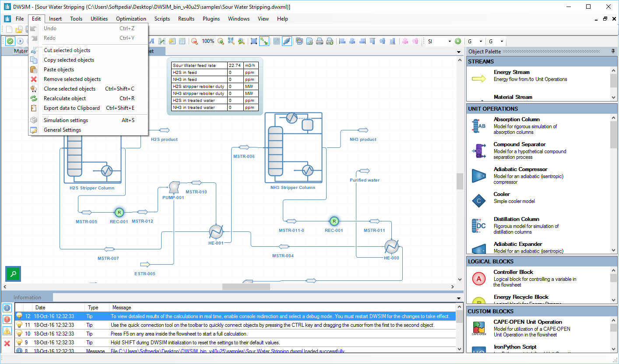Select CAPE-OPEN Unit Operation palette item

(x=538, y=328)
